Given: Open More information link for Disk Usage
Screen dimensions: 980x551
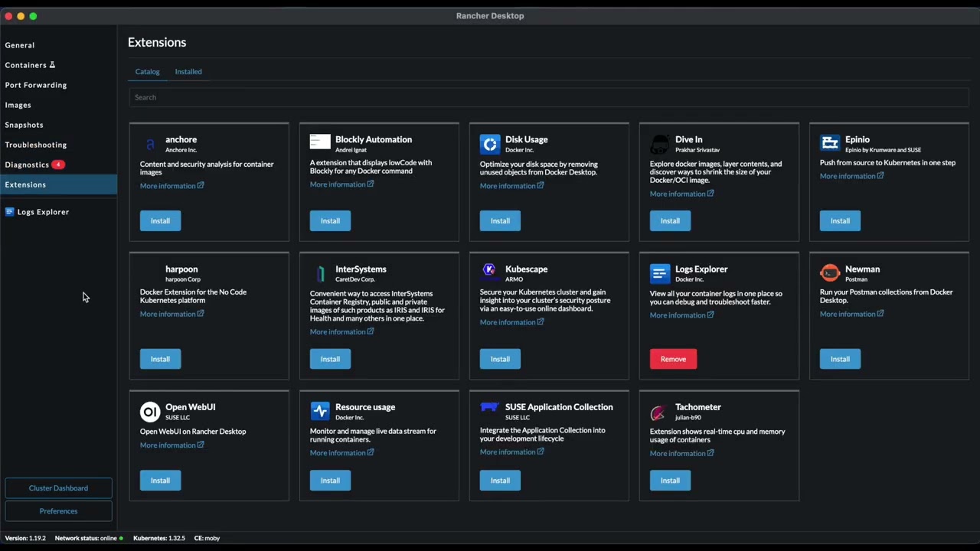Looking at the screenshot, I should click(x=512, y=185).
